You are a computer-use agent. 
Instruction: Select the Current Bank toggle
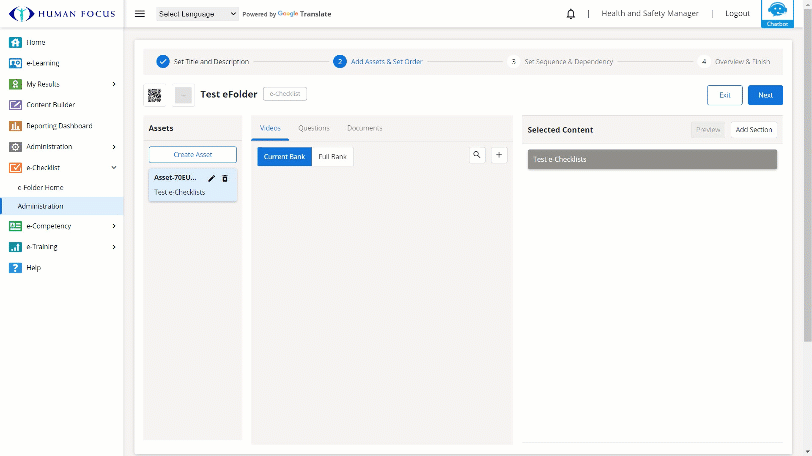point(284,157)
